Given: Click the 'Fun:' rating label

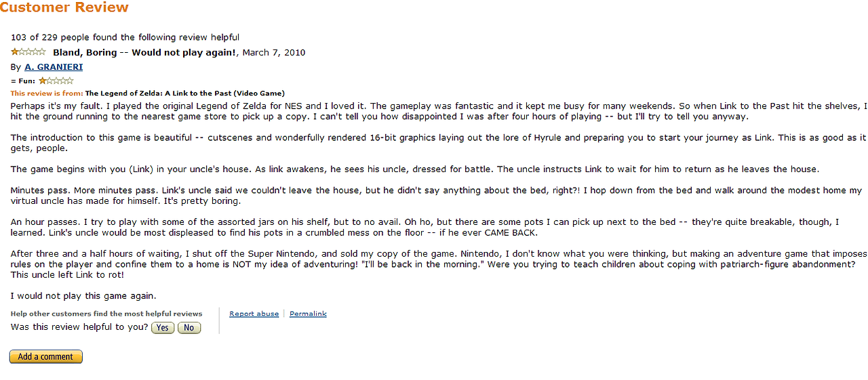Looking at the screenshot, I should click(x=23, y=81).
